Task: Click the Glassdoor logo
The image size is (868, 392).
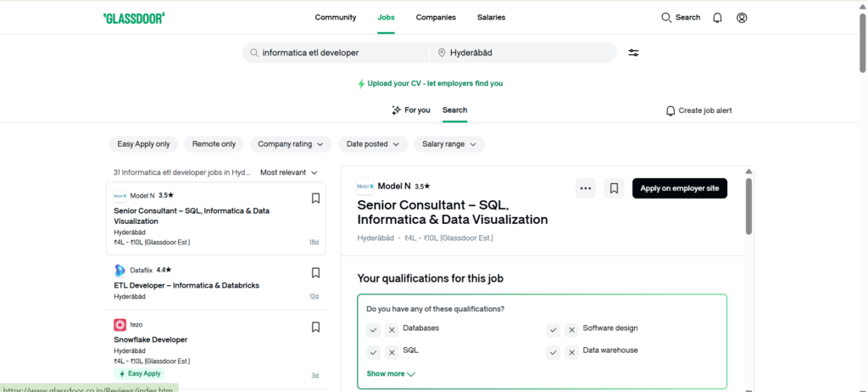Action: 134,18
